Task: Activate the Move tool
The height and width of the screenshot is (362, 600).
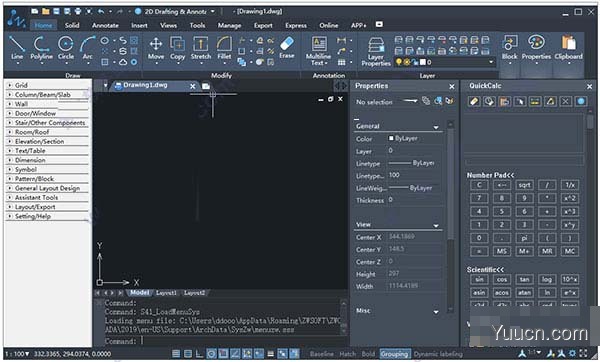Action: pyautogui.click(x=156, y=48)
